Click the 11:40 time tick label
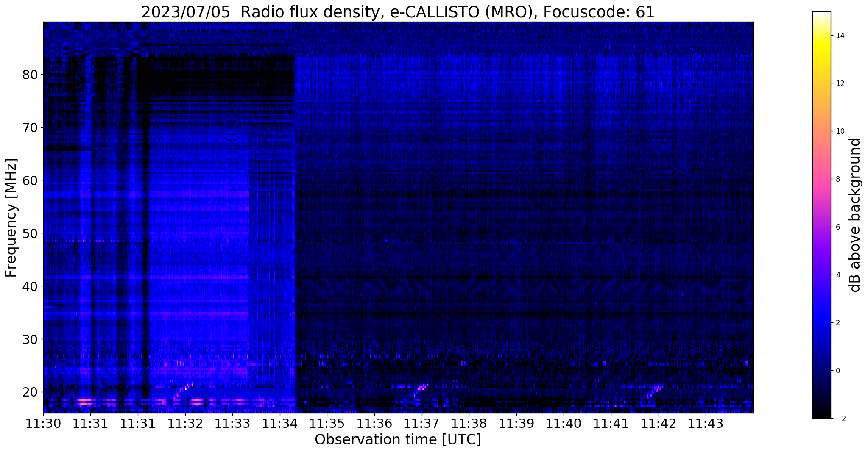The height and width of the screenshot is (452, 868). (x=564, y=423)
